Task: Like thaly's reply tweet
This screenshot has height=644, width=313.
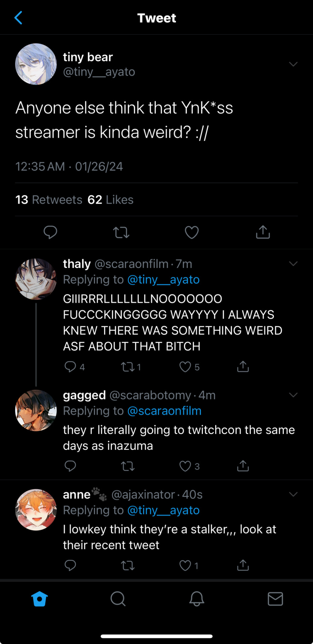Action: click(185, 367)
